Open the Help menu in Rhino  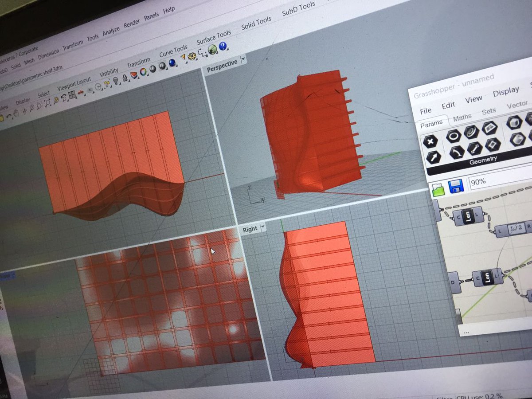click(169, 10)
